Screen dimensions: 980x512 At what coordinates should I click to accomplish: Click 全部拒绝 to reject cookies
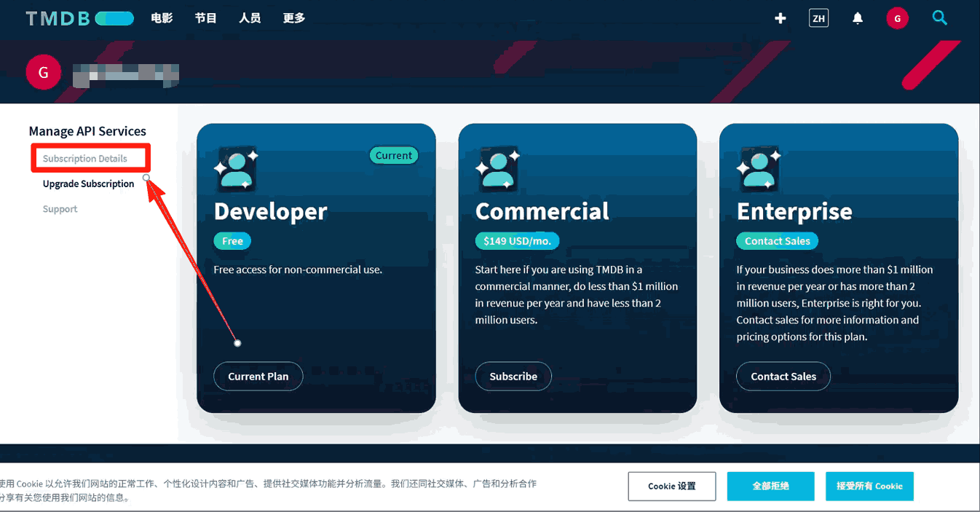(771, 486)
